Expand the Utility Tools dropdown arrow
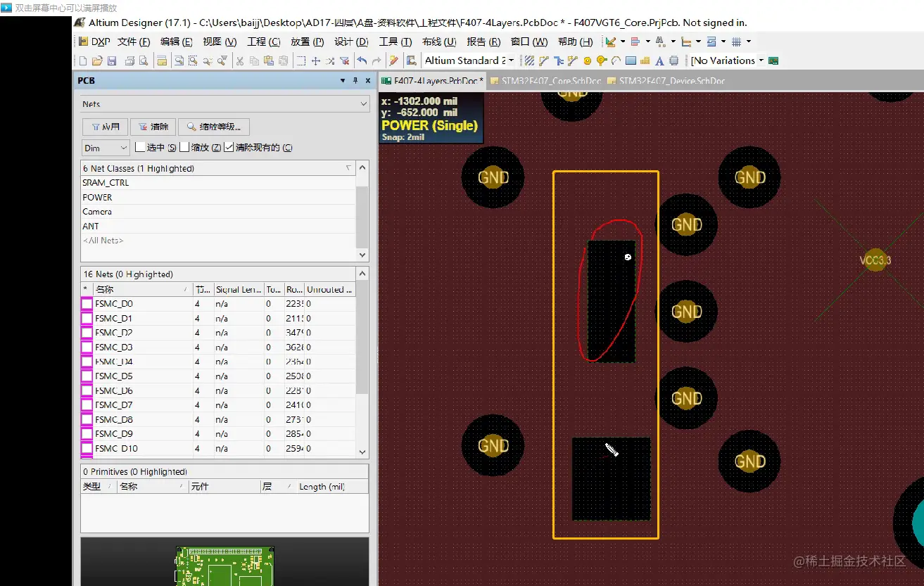Viewport: 924px width, 586px height. (x=623, y=42)
